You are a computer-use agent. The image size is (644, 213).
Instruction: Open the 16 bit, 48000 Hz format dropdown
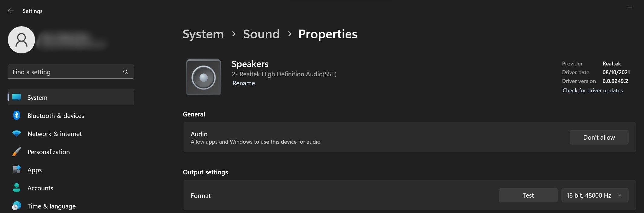click(595, 196)
